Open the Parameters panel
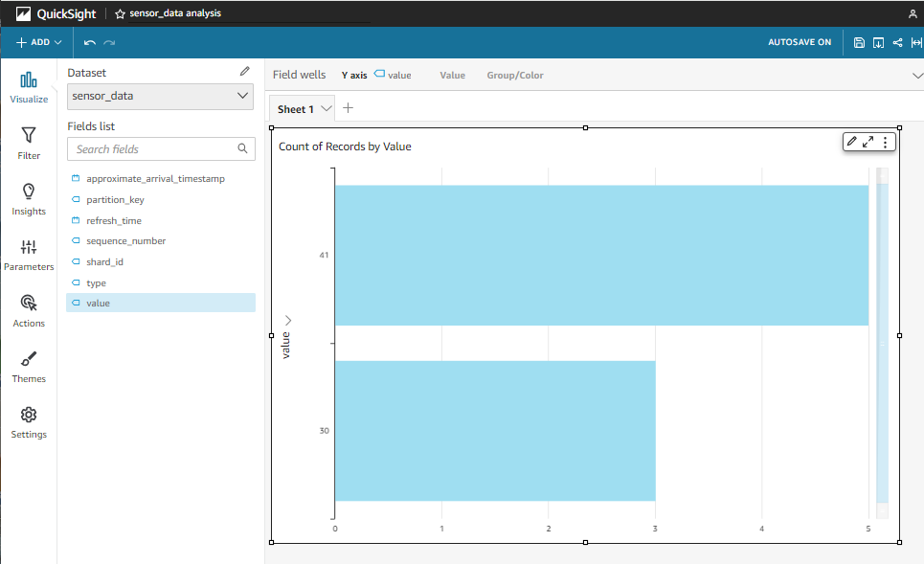 pos(29,255)
